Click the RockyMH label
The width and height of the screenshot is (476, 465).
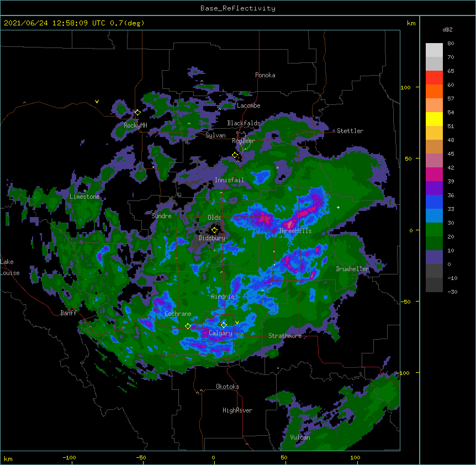pyautogui.click(x=135, y=125)
